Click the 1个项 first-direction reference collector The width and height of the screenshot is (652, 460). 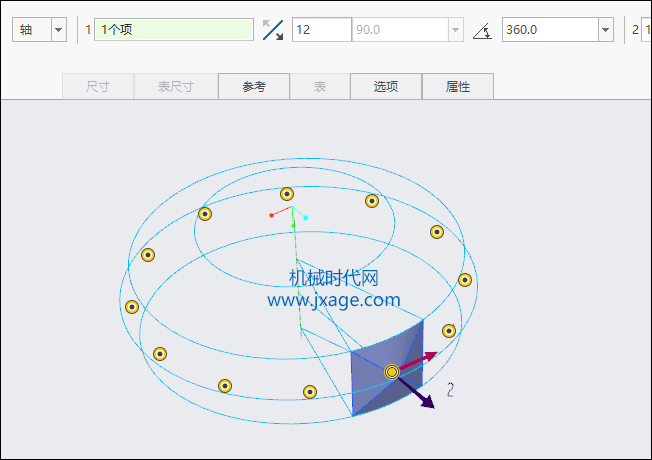(x=174, y=30)
